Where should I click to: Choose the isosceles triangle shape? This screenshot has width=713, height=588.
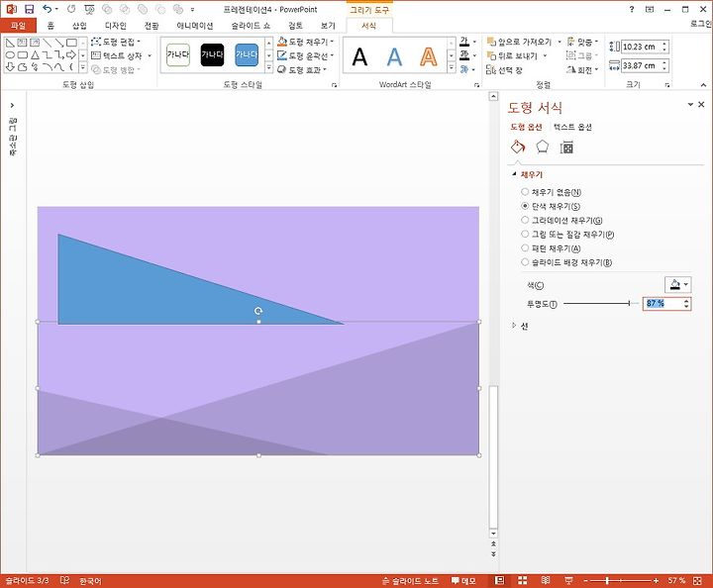click(x=35, y=55)
